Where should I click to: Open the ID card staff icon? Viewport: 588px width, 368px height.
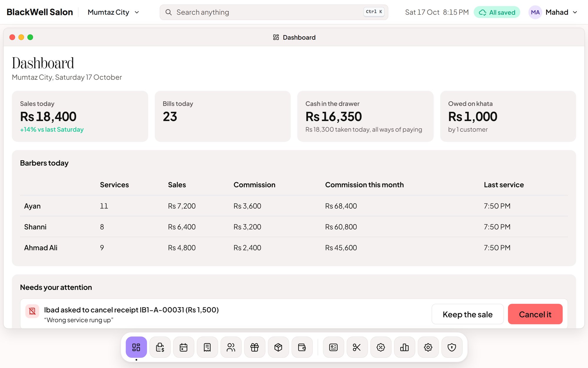tap(333, 347)
